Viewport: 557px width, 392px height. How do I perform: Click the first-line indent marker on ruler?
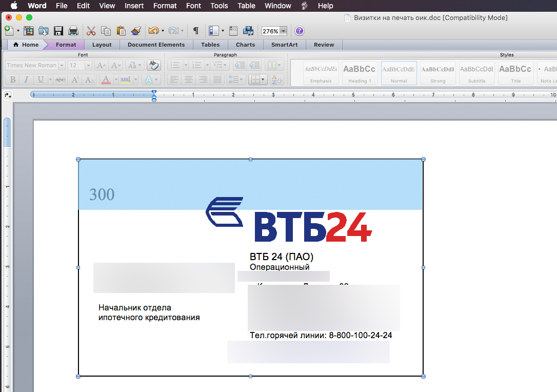pos(154,93)
